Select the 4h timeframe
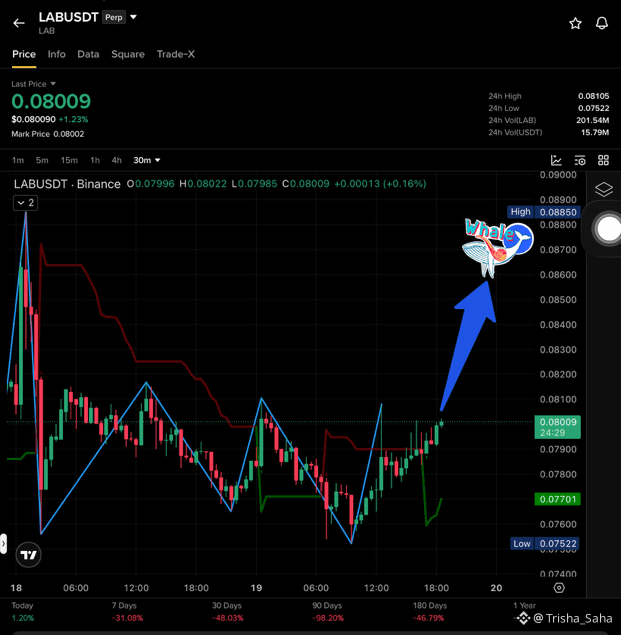Viewport: 621px width, 635px height. [116, 160]
